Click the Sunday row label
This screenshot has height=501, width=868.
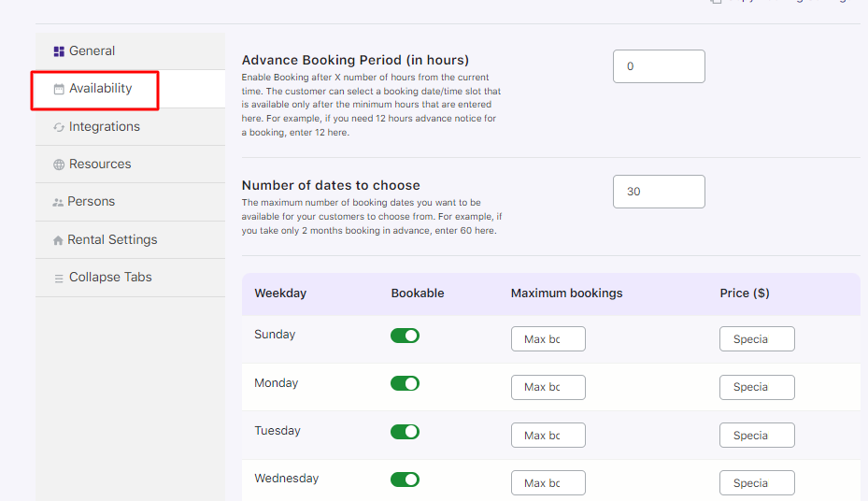pos(275,335)
